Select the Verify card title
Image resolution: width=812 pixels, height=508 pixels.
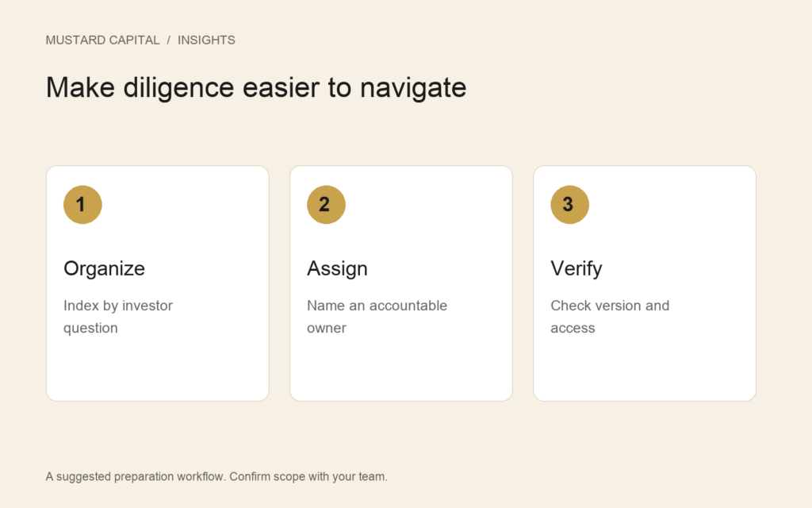coord(576,268)
